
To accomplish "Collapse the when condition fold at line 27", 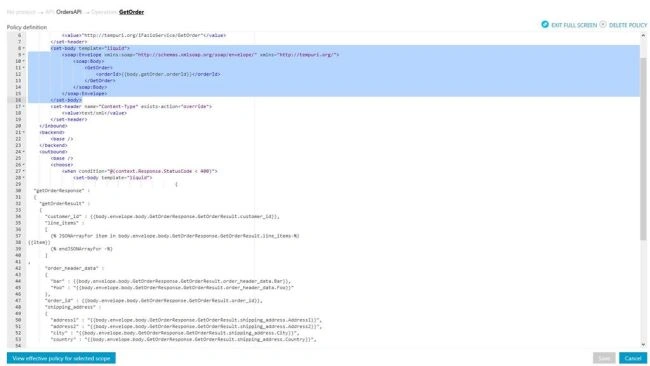I will click(24, 171).
